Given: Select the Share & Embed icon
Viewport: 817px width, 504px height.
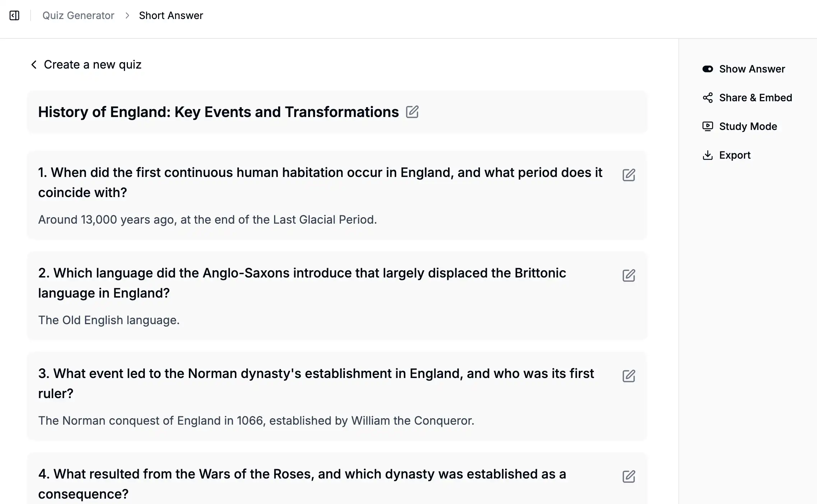Looking at the screenshot, I should tap(707, 97).
